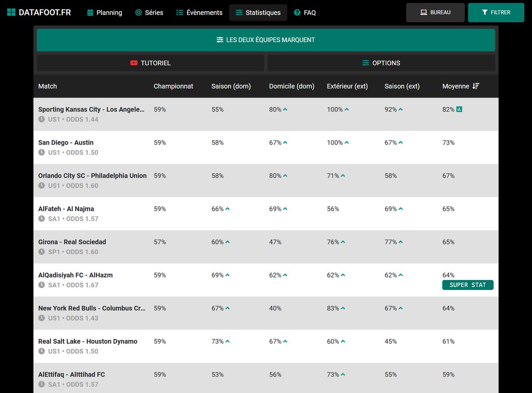Sort by Saison (ext) column
This screenshot has width=532, height=393.
[402, 86]
